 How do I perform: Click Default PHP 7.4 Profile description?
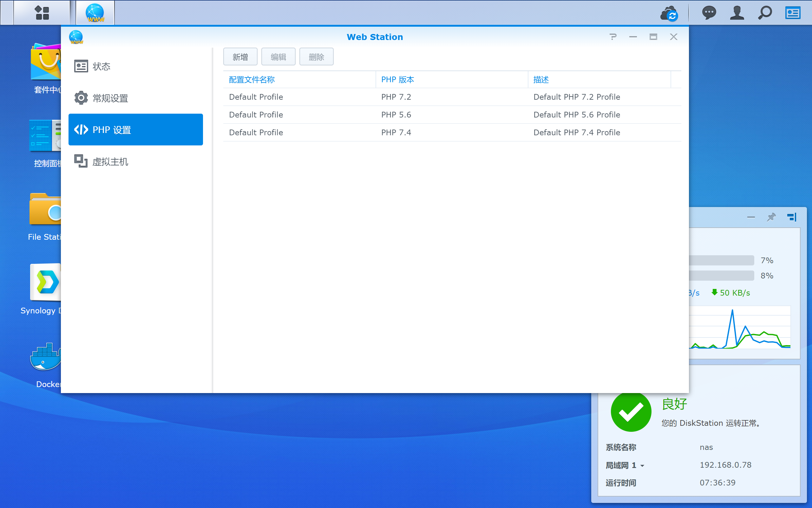[x=576, y=133]
